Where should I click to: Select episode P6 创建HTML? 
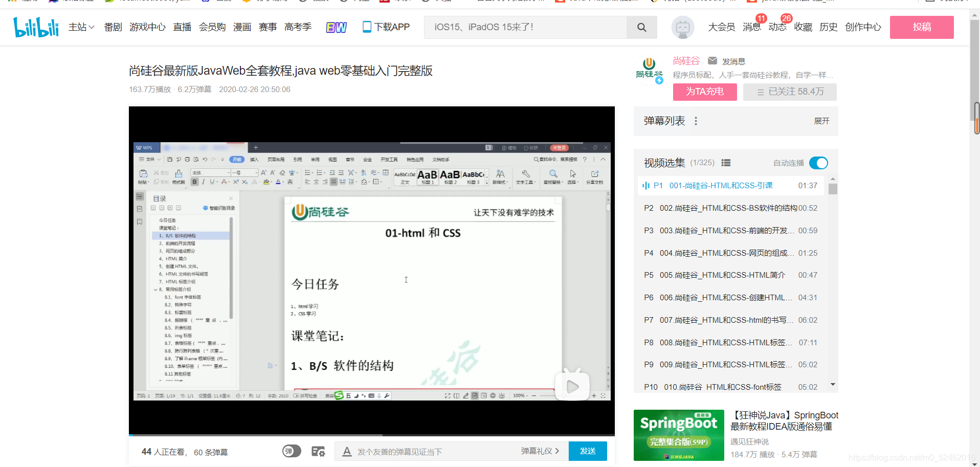[731, 298]
